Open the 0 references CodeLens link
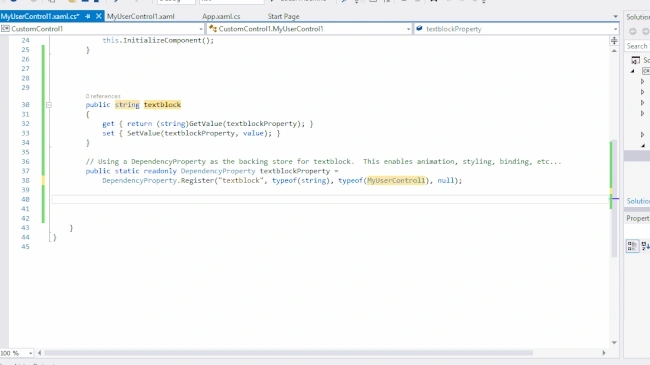650x365 pixels. [103, 96]
